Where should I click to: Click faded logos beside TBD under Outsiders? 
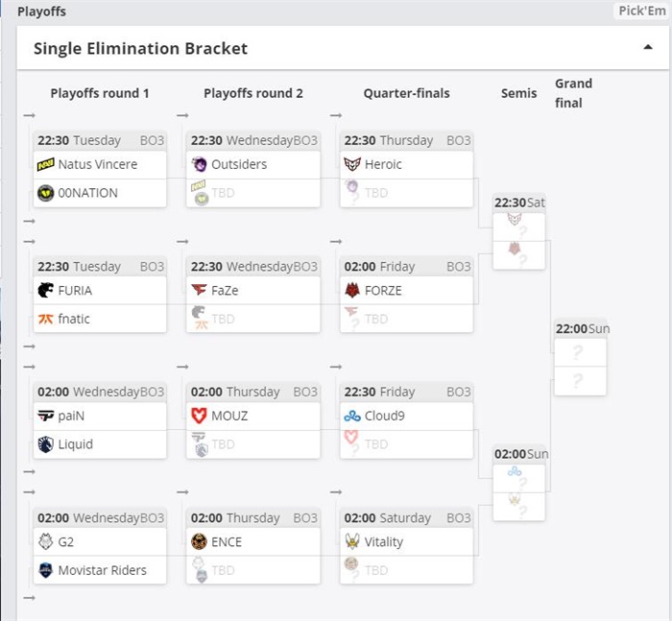200,192
